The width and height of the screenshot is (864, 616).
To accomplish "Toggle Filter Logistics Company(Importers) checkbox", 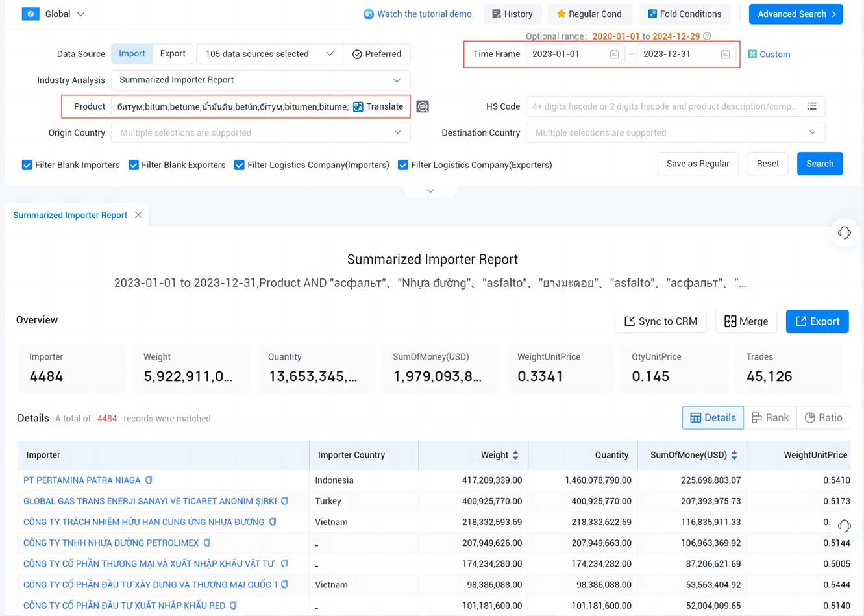I will point(240,165).
